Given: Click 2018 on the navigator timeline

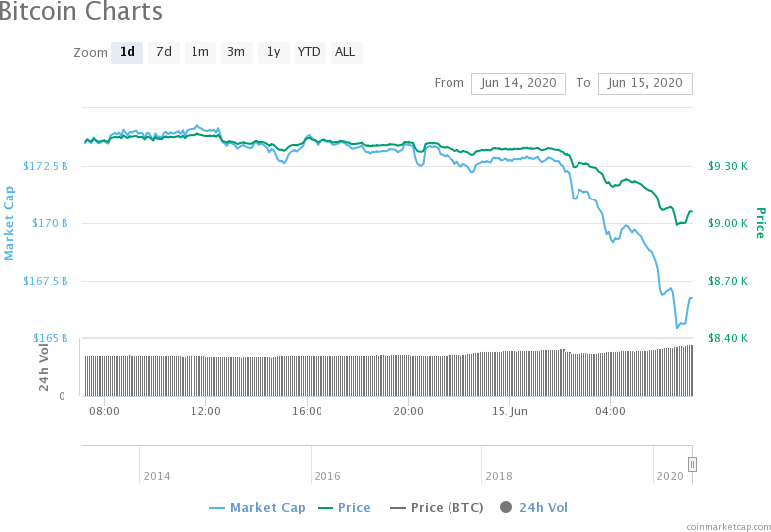Looking at the screenshot, I should tap(499, 476).
